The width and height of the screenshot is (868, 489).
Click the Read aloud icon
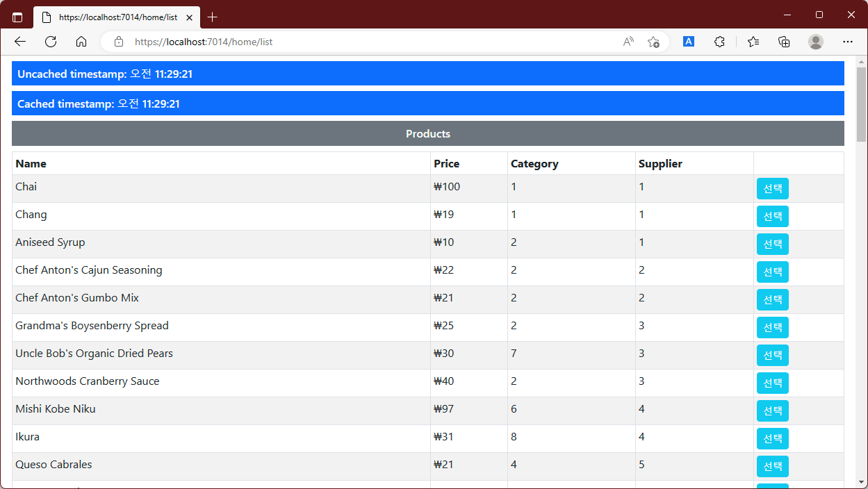(628, 42)
